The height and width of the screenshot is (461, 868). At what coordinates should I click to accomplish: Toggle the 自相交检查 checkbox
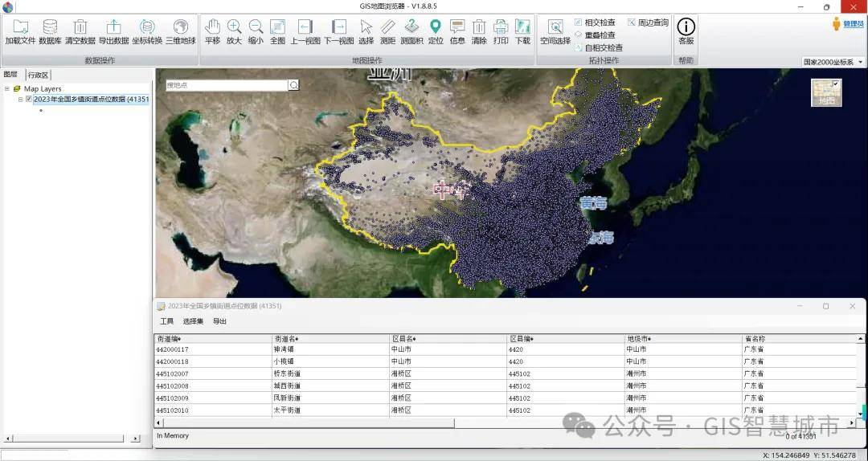point(579,47)
